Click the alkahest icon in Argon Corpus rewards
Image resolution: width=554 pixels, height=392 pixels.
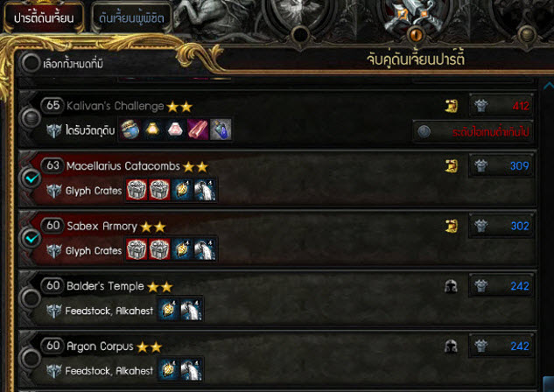pos(191,370)
